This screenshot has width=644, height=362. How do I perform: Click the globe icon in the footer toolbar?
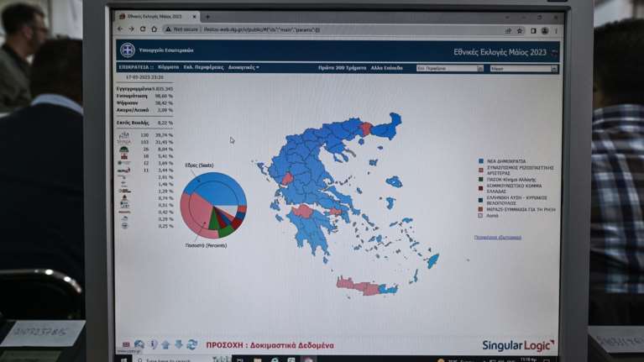(x=139, y=344)
